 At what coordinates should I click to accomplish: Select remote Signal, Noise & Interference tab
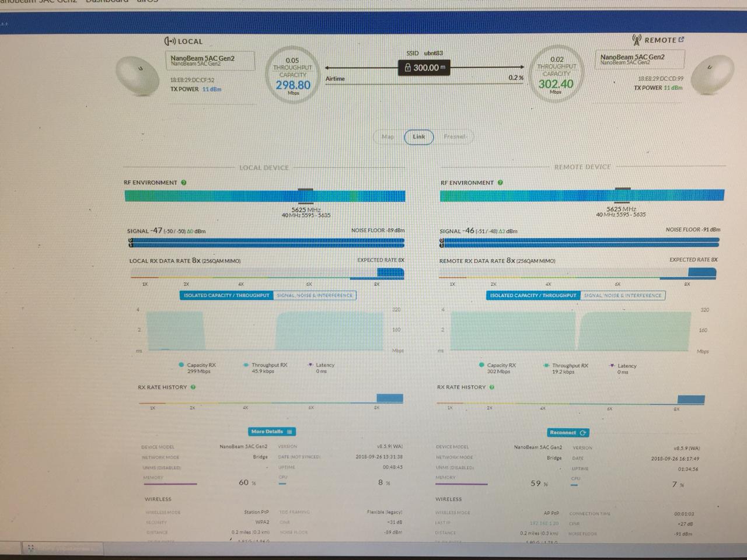[623, 295]
